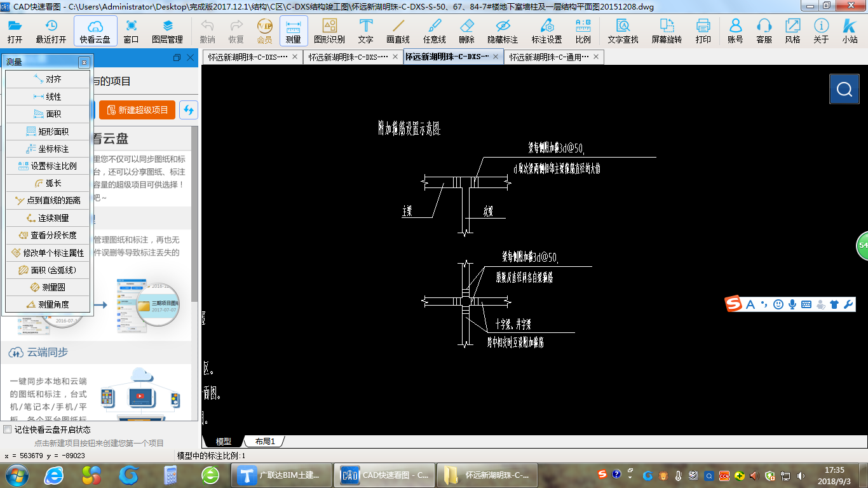Open Internet Explorer from taskbar
Viewport: 868px width, 488px height.
coord(54,475)
